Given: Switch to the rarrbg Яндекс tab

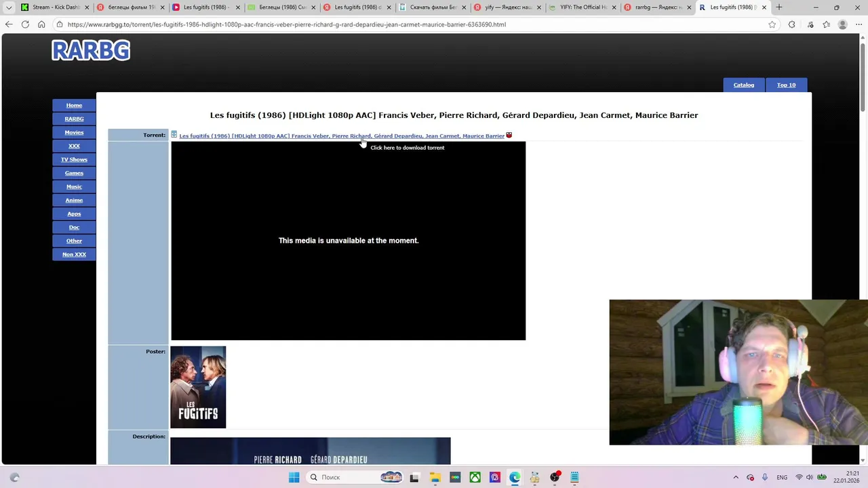Looking at the screenshot, I should [658, 7].
